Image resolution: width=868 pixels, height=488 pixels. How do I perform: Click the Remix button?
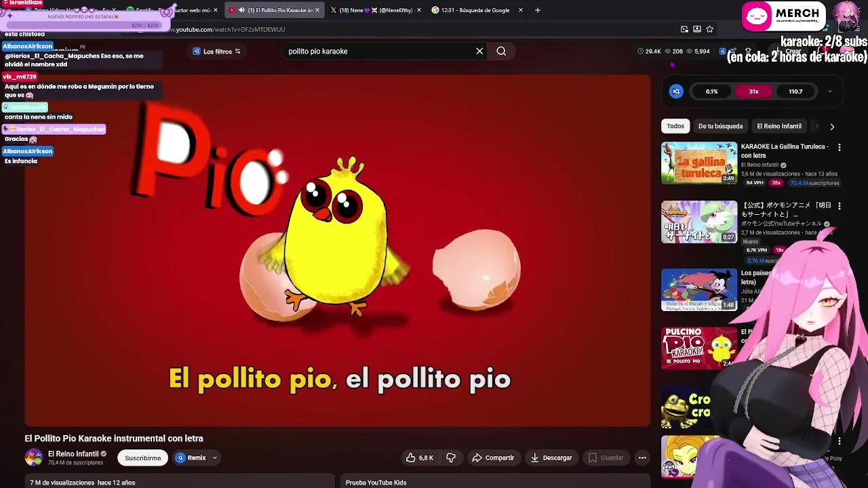click(x=191, y=457)
